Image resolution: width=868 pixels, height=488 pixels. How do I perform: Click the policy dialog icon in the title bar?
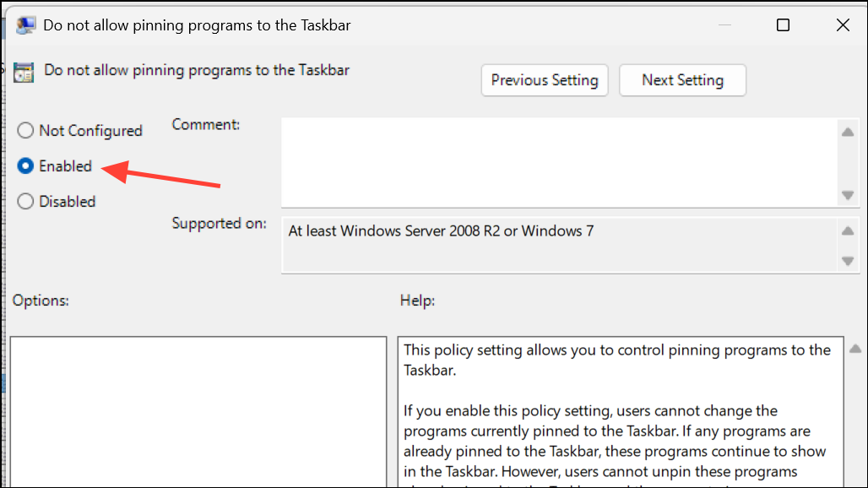click(24, 24)
